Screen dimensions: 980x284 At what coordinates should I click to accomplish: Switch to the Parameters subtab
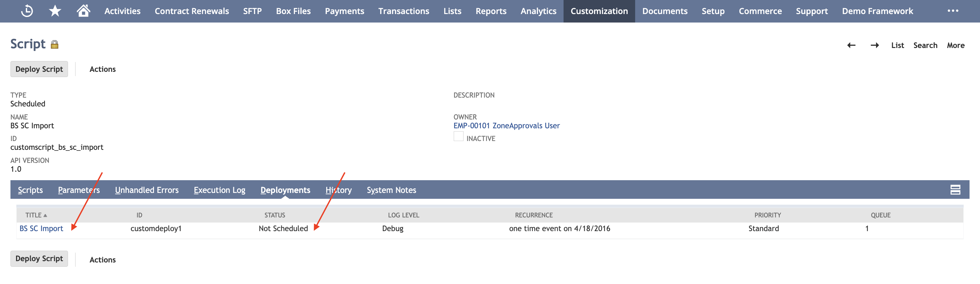tap(79, 190)
